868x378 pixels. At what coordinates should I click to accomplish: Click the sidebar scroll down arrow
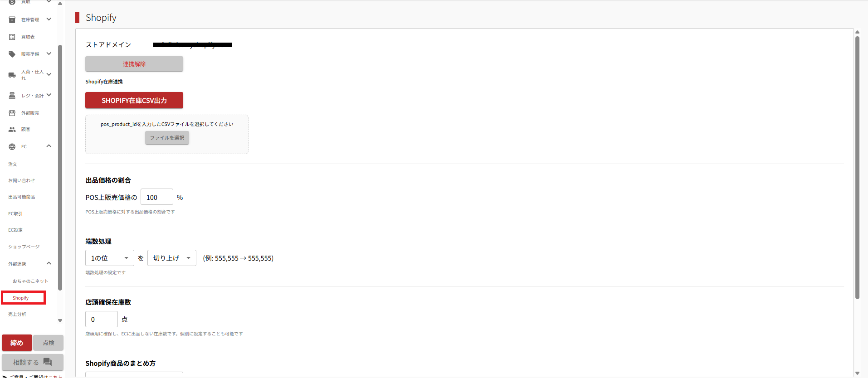click(60, 320)
